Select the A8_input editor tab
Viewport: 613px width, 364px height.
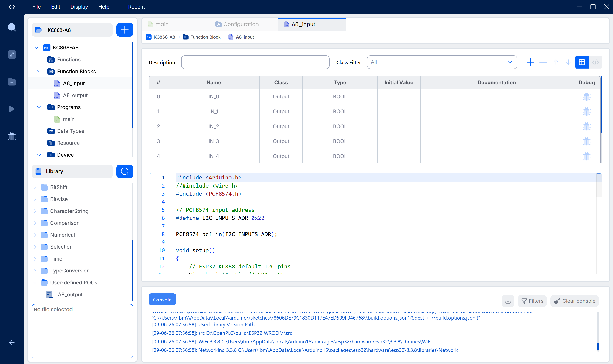tap(312, 24)
